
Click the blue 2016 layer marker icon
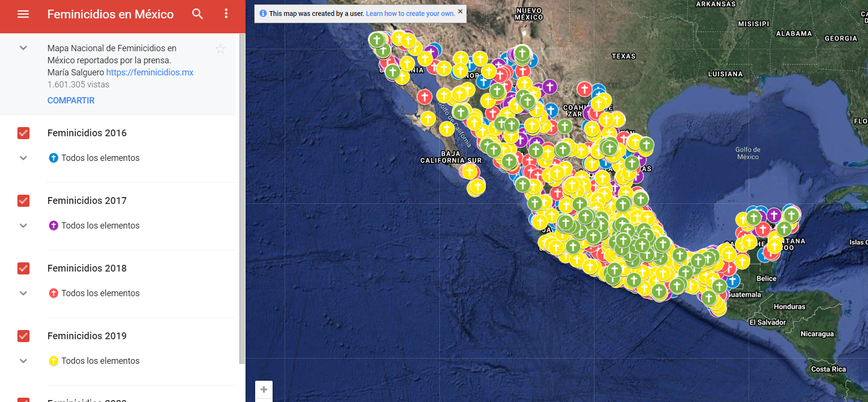pyautogui.click(x=54, y=158)
